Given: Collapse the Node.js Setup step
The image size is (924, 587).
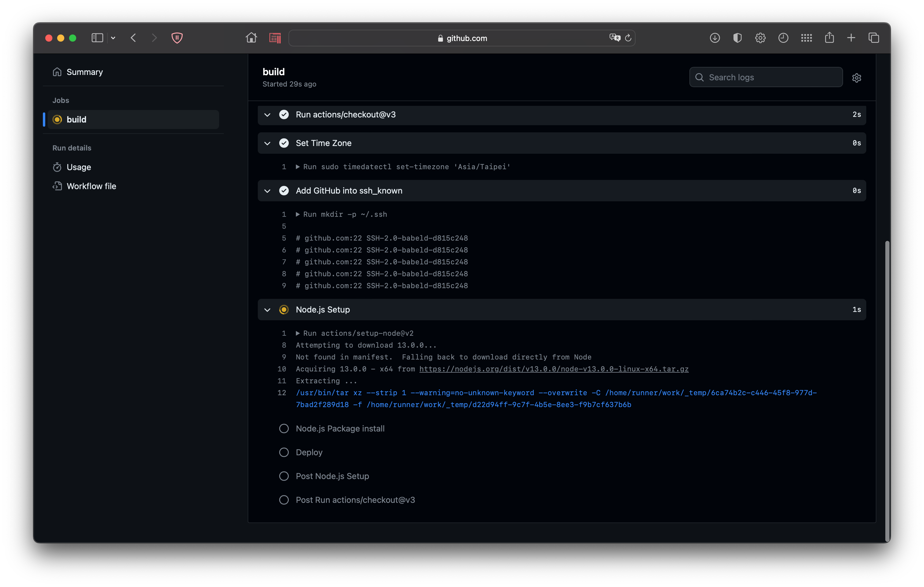Looking at the screenshot, I should 267,310.
